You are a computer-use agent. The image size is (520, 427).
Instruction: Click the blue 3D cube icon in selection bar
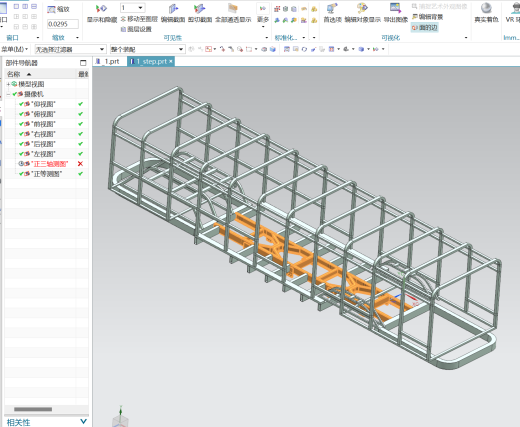click(x=273, y=49)
